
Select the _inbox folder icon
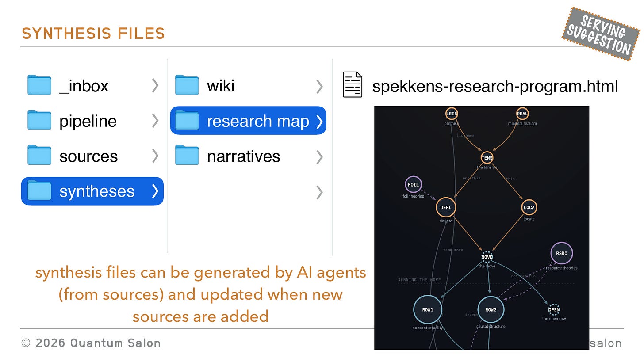[x=39, y=85]
